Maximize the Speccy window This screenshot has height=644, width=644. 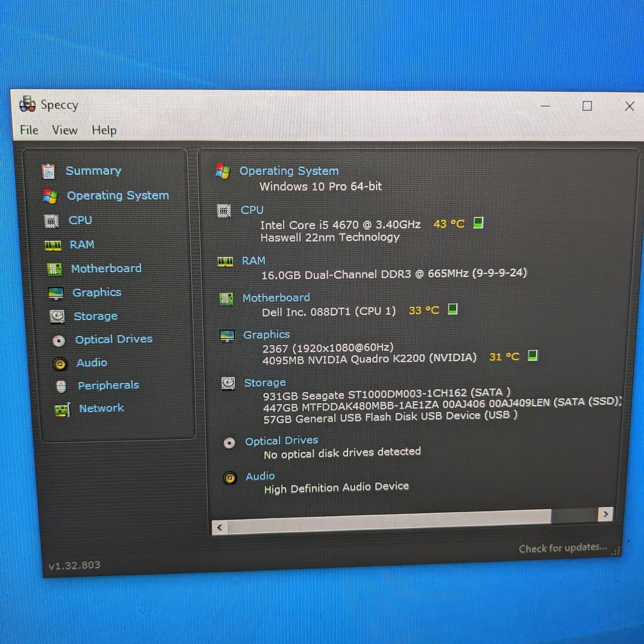pos(587,106)
